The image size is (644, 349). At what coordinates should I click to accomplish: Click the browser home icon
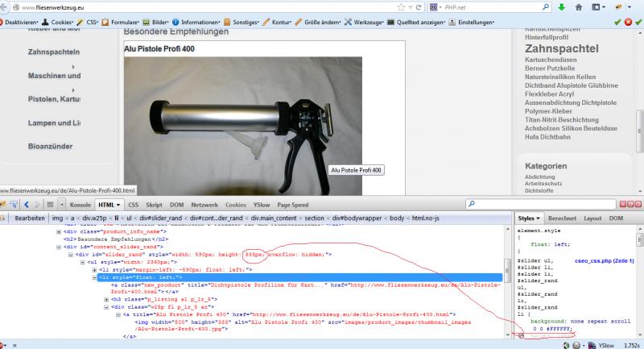(577, 7)
